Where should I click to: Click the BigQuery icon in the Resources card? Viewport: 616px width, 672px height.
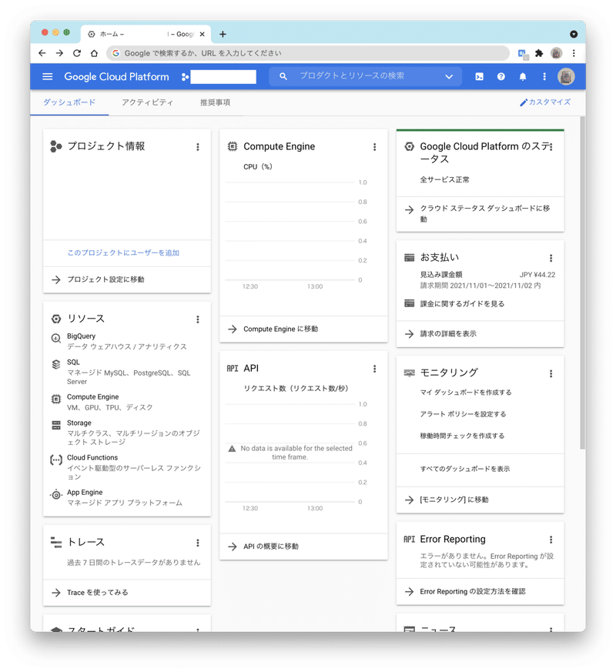[x=55, y=337]
